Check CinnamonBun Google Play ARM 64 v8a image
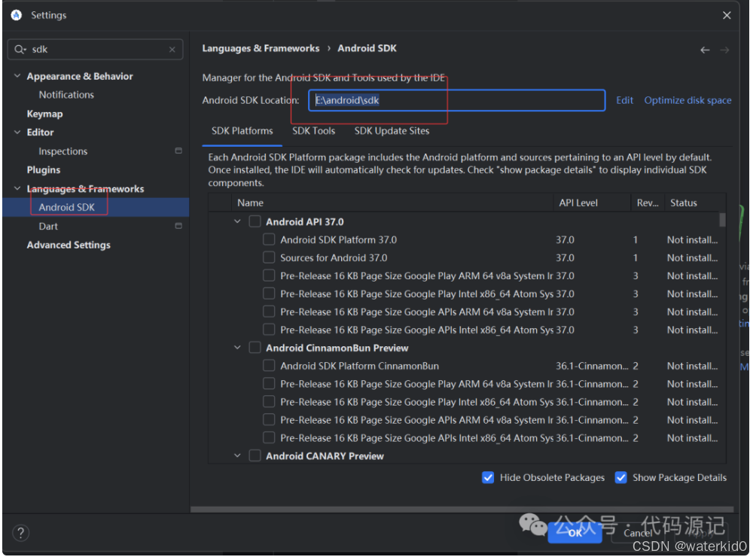This screenshot has height=560, width=750. pyautogui.click(x=269, y=384)
